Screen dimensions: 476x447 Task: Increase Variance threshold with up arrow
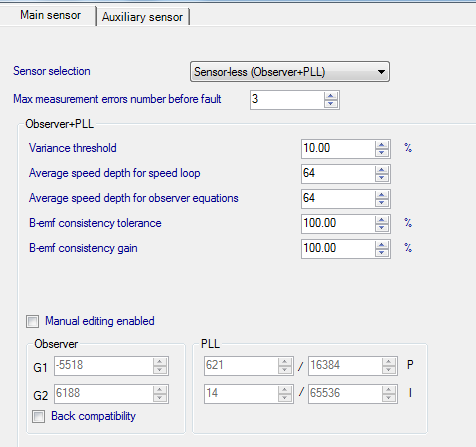point(382,145)
